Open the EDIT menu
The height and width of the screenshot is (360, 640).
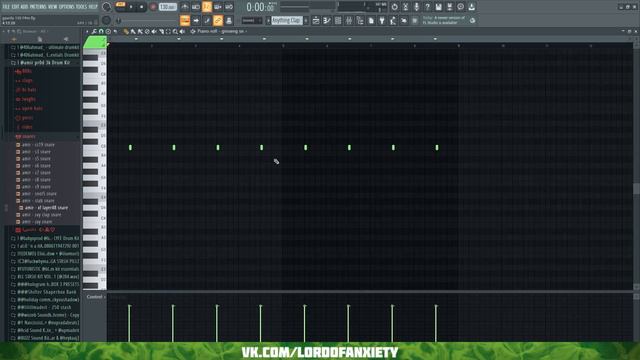click(x=16, y=7)
